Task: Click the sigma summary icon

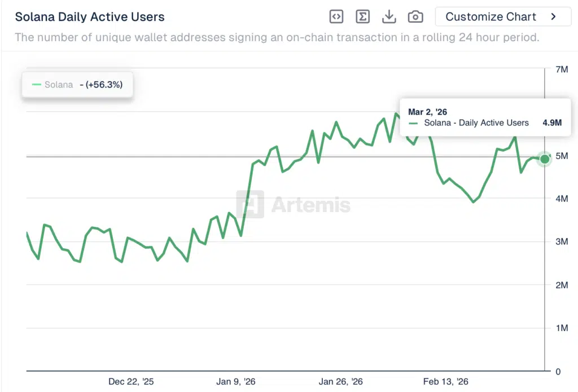Action: pyautogui.click(x=362, y=17)
